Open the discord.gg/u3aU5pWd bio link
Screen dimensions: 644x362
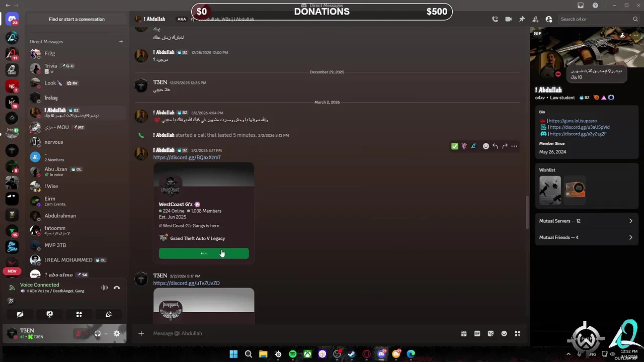(x=580, y=128)
